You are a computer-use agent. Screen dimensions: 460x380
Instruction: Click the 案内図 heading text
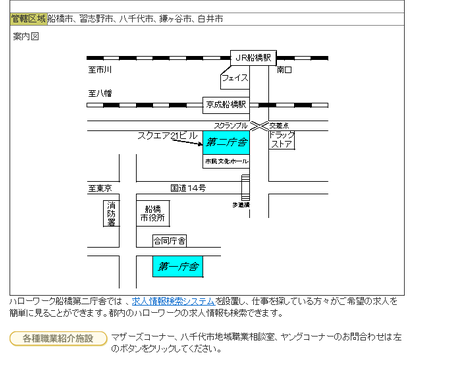[x=26, y=36]
